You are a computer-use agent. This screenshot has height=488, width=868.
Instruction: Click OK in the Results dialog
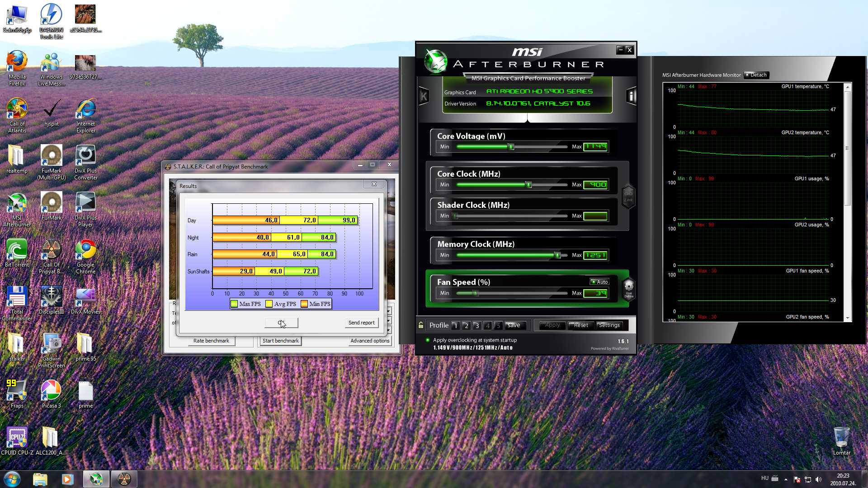(281, 323)
